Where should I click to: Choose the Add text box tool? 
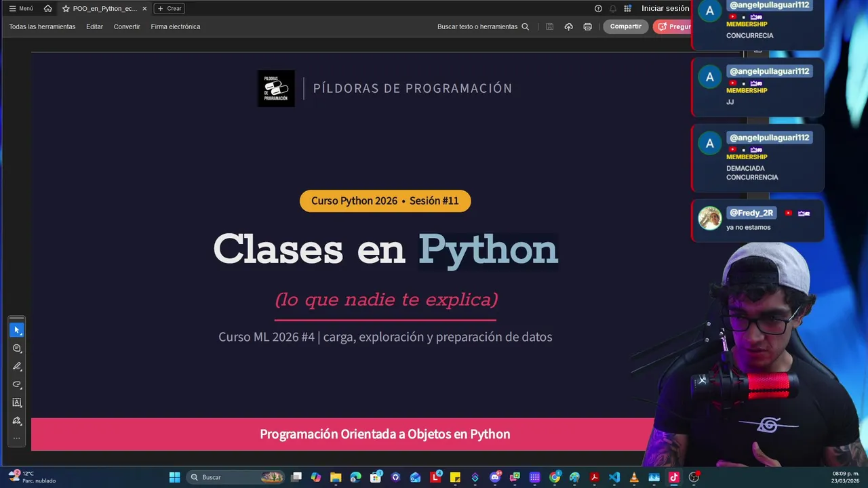click(17, 403)
